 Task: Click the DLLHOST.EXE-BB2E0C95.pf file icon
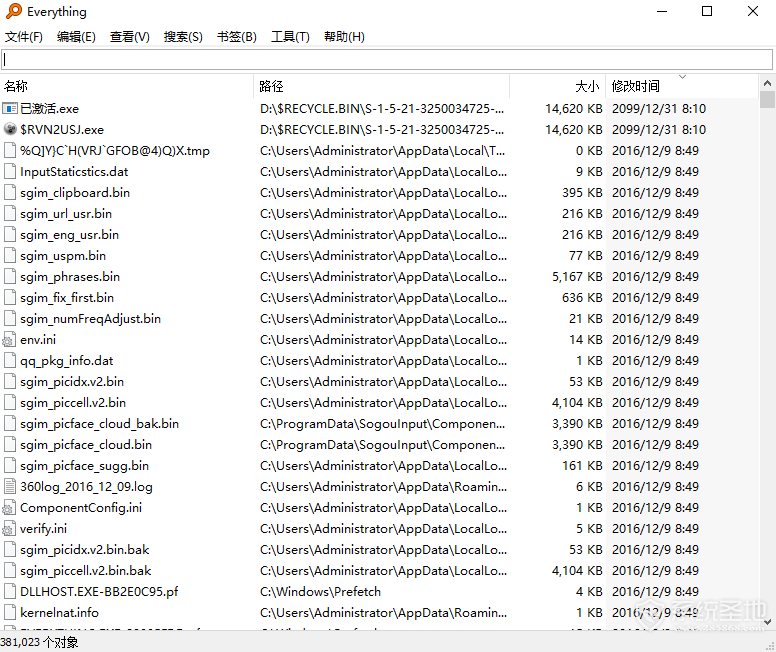coord(9,592)
